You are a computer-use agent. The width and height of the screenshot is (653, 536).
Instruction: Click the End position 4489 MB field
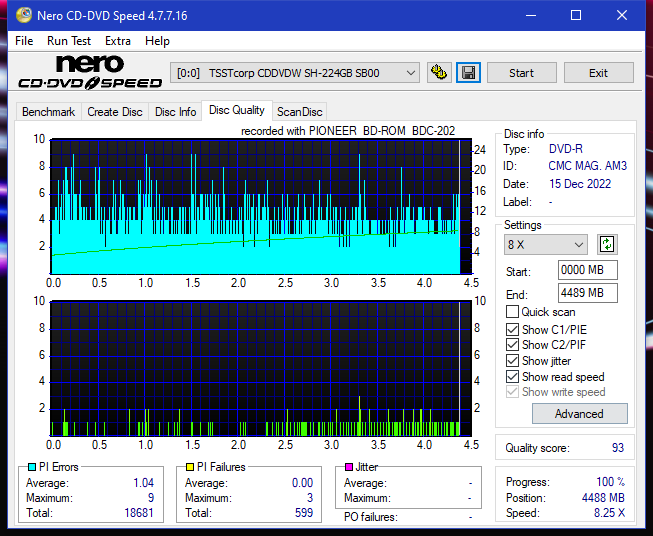tap(587, 293)
